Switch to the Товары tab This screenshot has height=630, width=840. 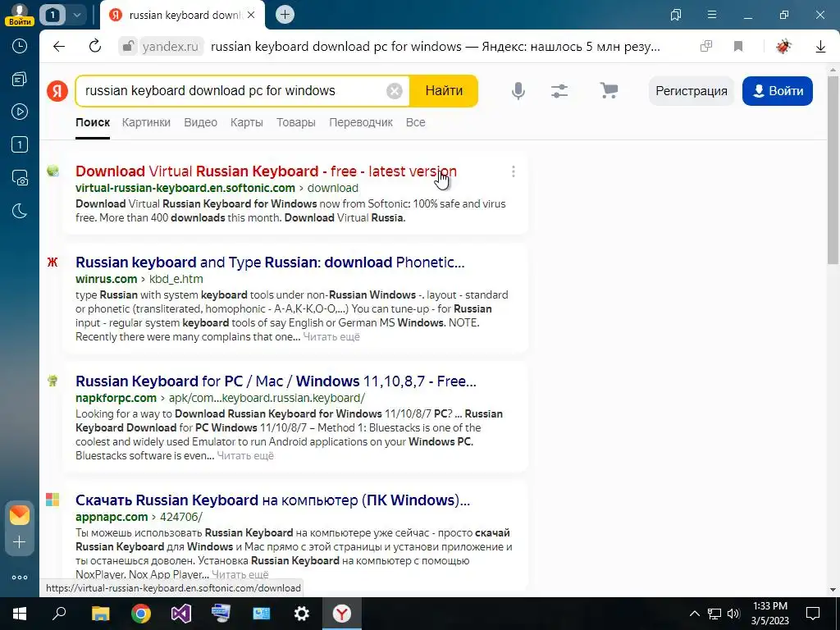[x=295, y=122]
